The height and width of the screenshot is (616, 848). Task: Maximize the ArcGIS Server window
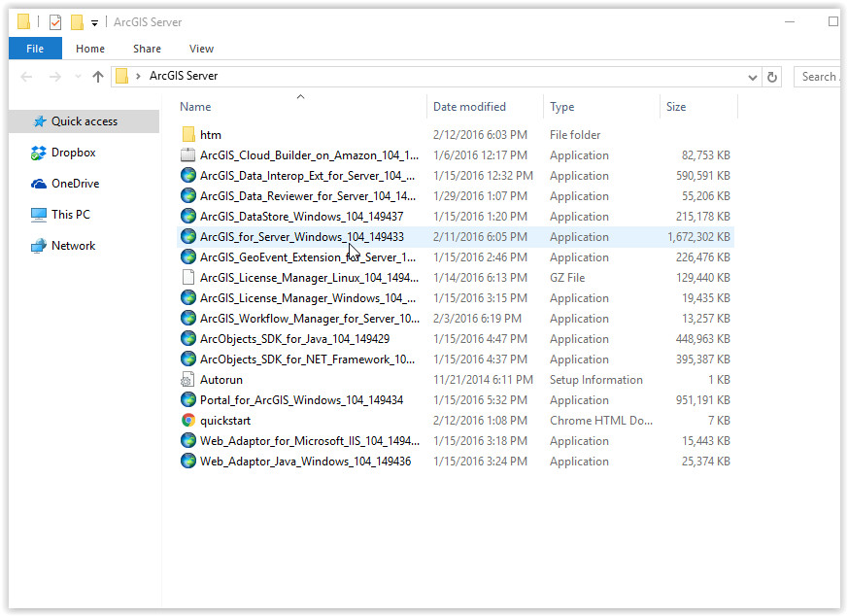(x=832, y=21)
